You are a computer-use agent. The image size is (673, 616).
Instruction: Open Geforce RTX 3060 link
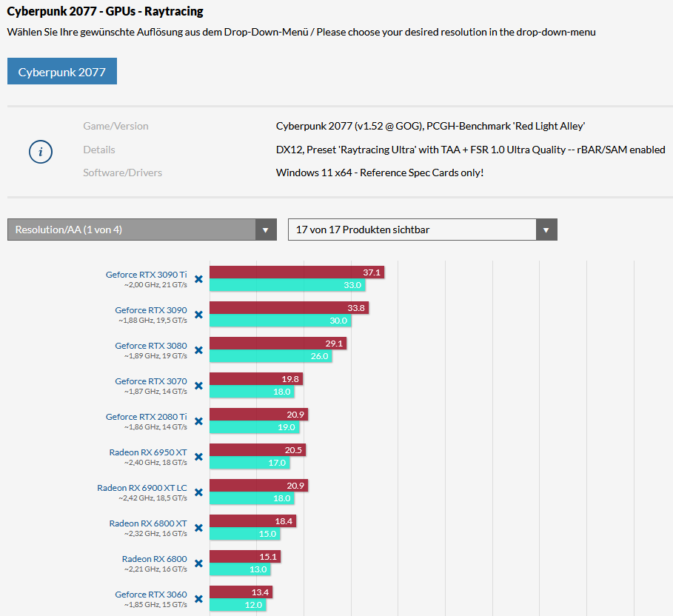pyautogui.click(x=151, y=595)
